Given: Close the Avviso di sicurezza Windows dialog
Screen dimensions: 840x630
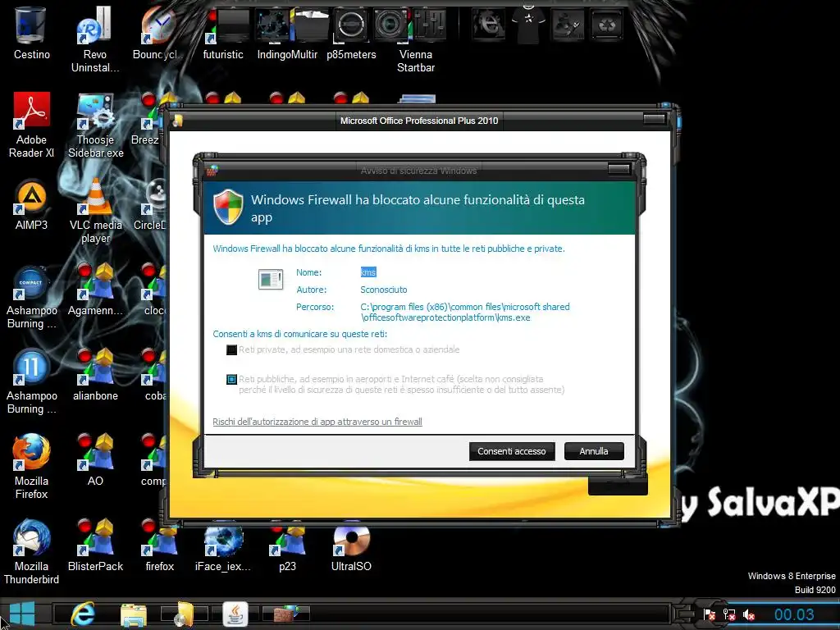Looking at the screenshot, I should coord(619,169).
